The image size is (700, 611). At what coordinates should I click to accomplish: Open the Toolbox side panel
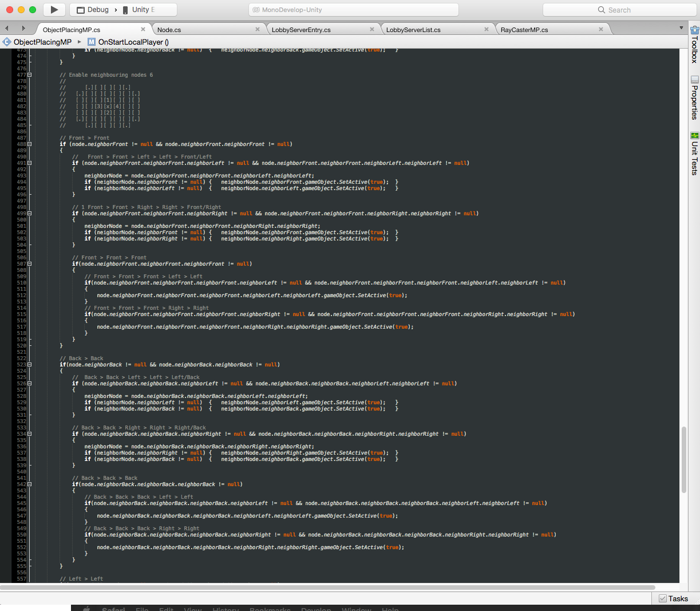[694, 44]
